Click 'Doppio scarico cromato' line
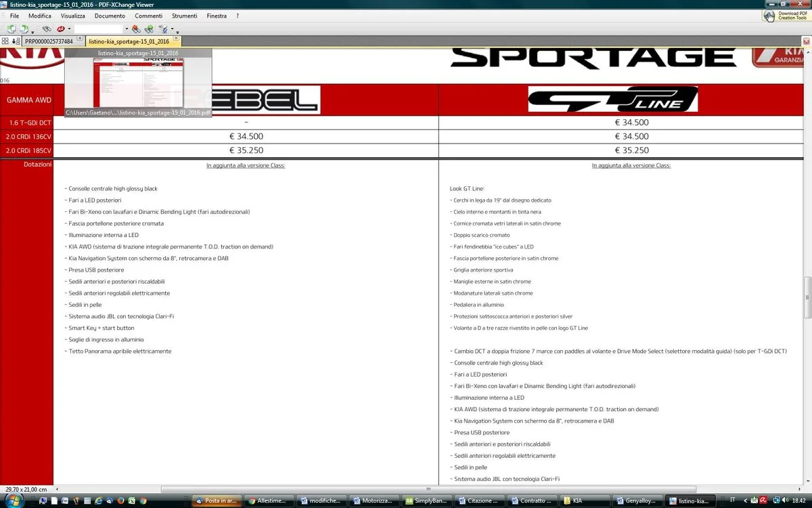 click(480, 235)
